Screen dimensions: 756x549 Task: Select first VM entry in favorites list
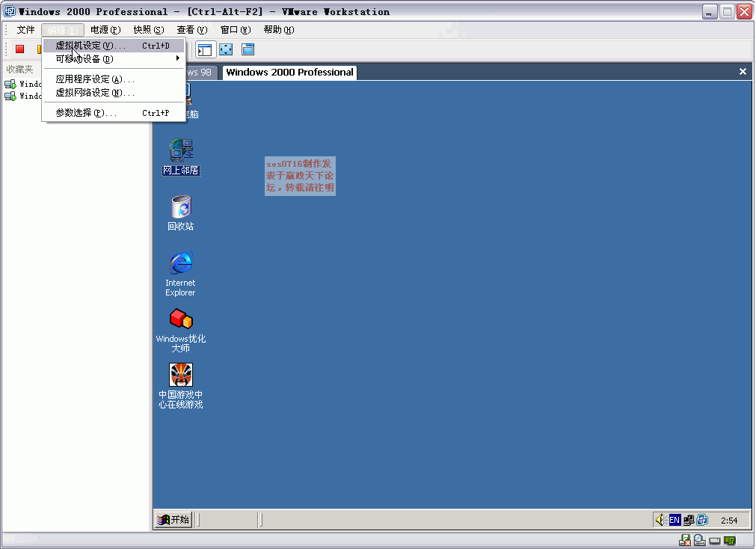(22, 84)
